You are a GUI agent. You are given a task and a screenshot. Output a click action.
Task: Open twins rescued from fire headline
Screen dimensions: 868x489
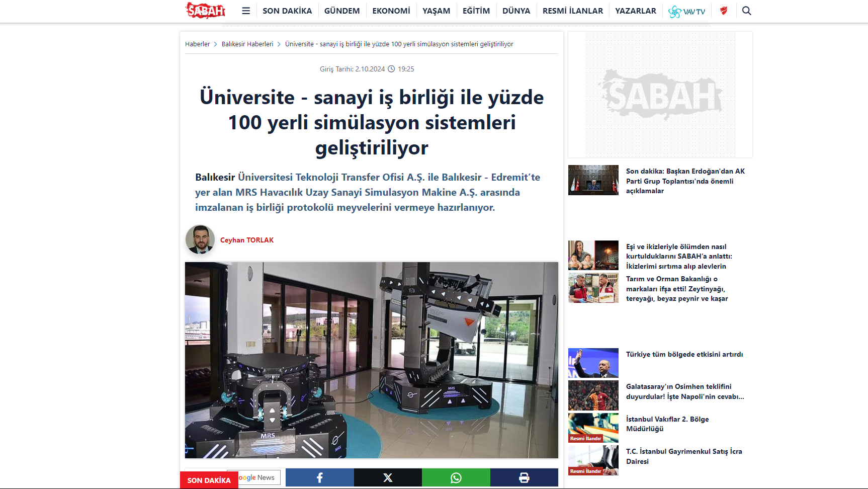[x=679, y=257]
